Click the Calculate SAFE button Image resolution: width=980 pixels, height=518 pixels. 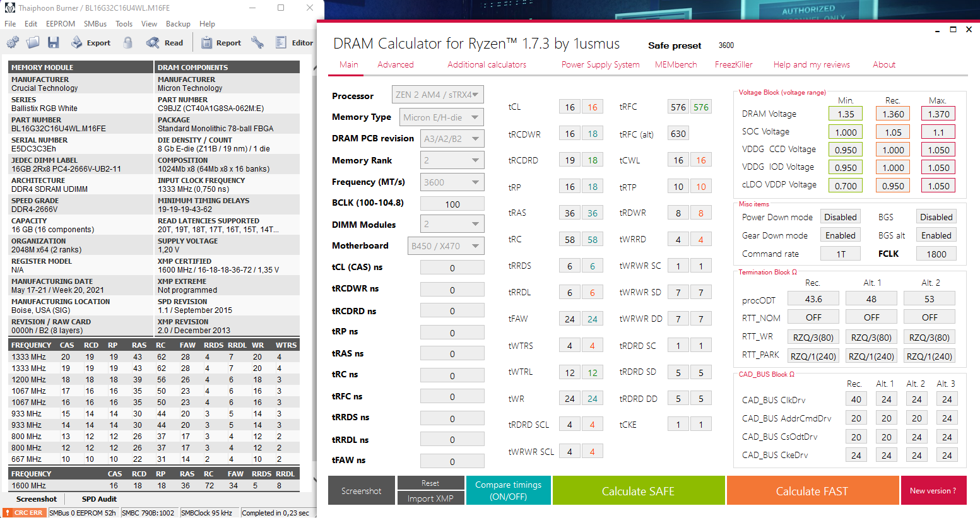point(638,491)
